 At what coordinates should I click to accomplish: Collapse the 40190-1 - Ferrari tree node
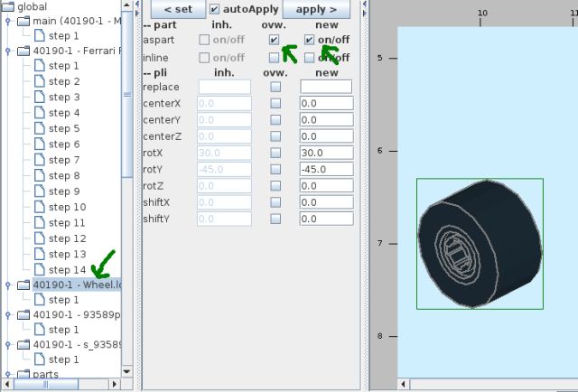(8, 51)
